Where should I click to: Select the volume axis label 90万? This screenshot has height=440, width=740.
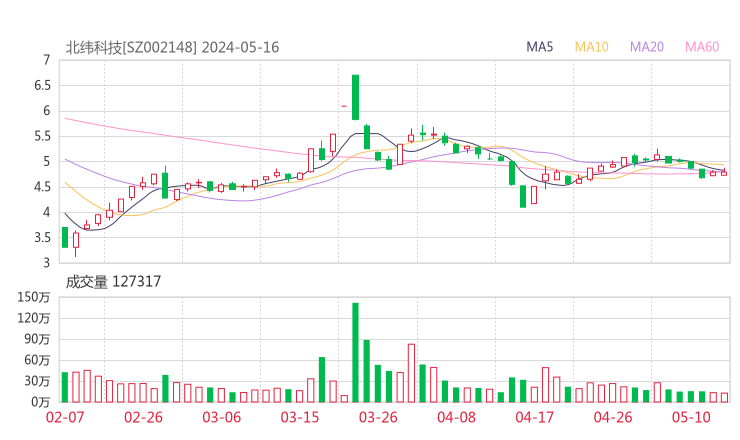[x=37, y=339]
